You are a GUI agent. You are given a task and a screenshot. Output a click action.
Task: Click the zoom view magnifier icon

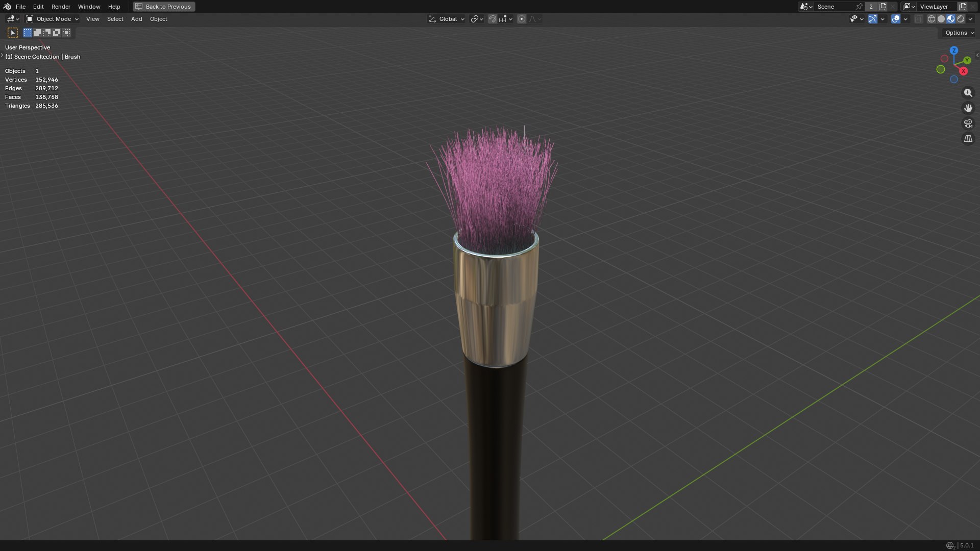(x=968, y=93)
